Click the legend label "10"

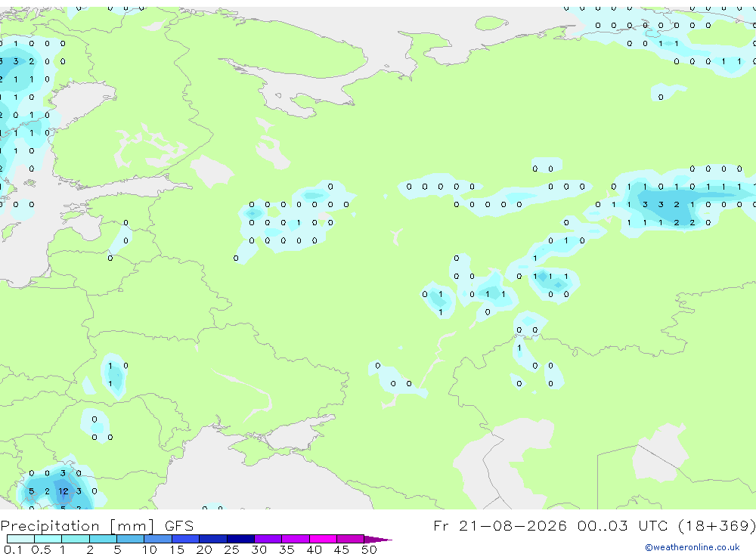click(149, 549)
